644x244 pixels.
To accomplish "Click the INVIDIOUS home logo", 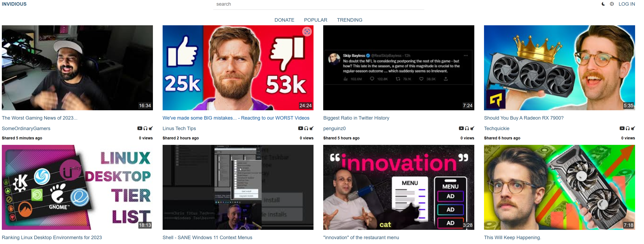I will click(x=14, y=4).
